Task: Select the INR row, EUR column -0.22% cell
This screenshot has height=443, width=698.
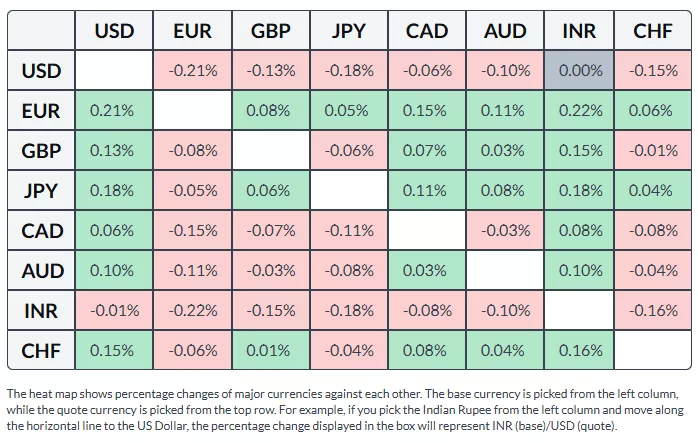Action: pos(192,311)
